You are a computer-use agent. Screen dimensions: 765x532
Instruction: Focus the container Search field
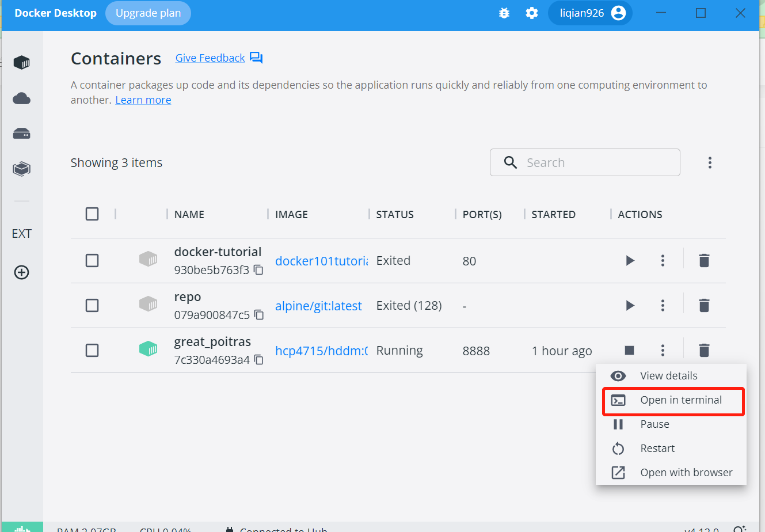click(585, 162)
